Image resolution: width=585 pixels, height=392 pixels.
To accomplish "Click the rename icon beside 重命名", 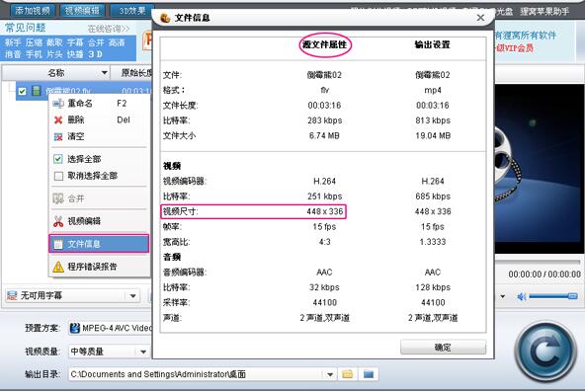I will [58, 104].
